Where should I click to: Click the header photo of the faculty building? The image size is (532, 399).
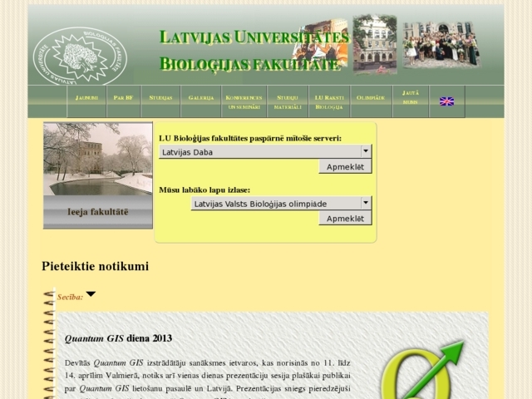375,44
